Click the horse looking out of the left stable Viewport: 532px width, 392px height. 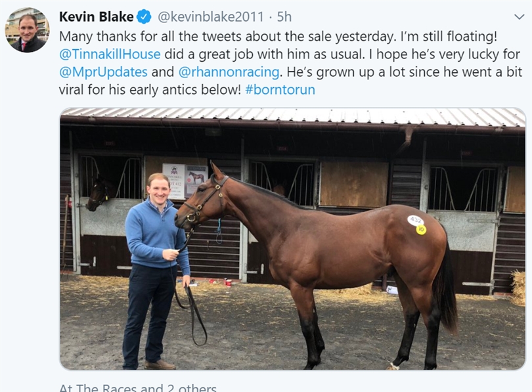(x=98, y=194)
